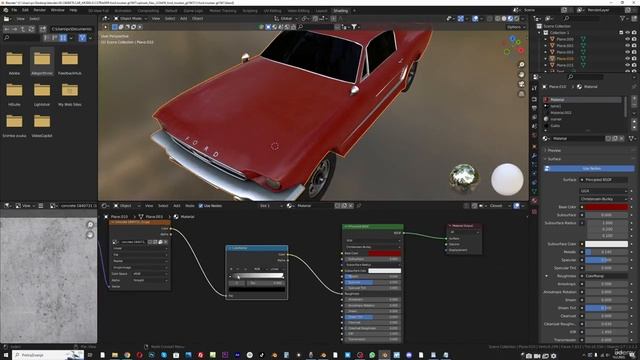This screenshot has width=640, height=360.
Task: Click Base Color swatch on Principled BSDF node
Action: click(x=384, y=253)
